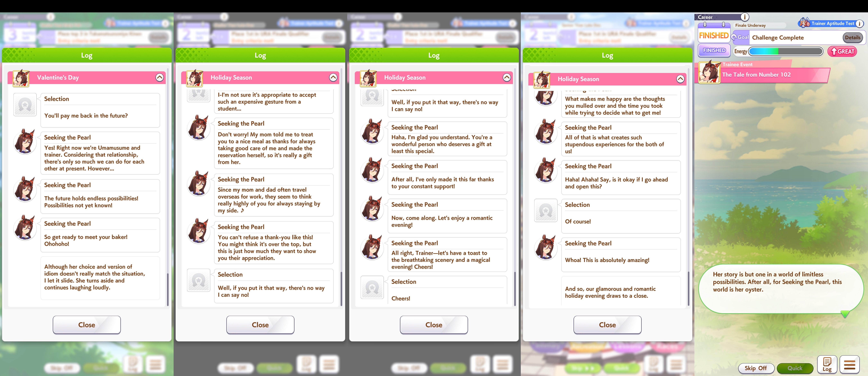Click the avatar beside 'Haha, I'm glad you understand'
Screen dimensions: 868x376
372,131
